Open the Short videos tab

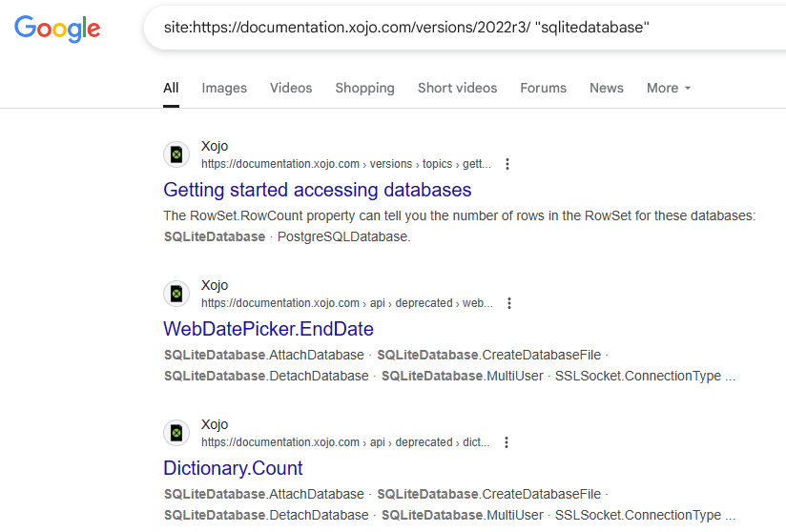pos(457,88)
